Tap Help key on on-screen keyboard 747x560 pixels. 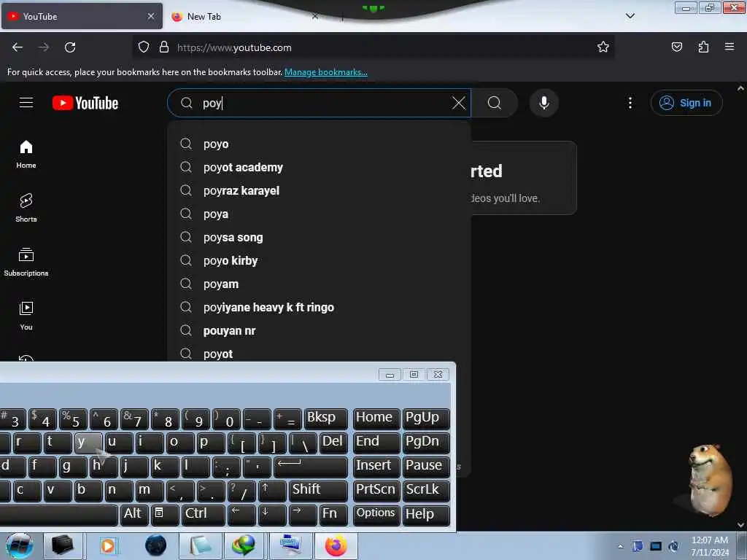(426, 515)
